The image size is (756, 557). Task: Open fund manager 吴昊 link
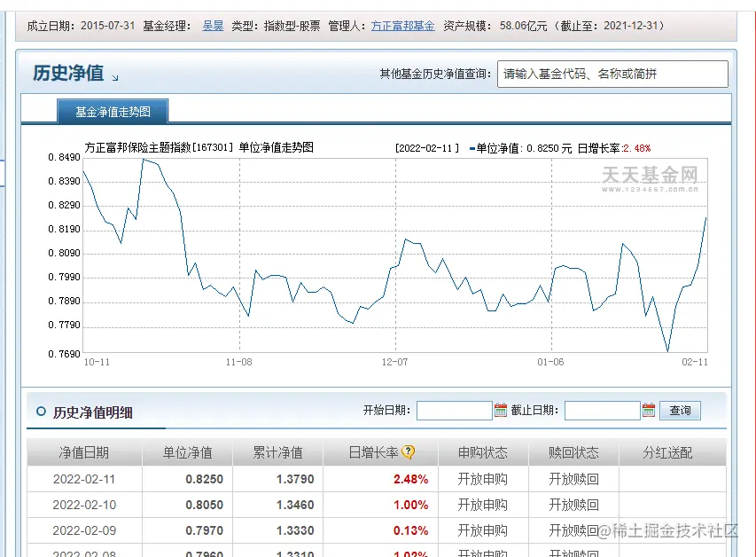click(x=213, y=26)
